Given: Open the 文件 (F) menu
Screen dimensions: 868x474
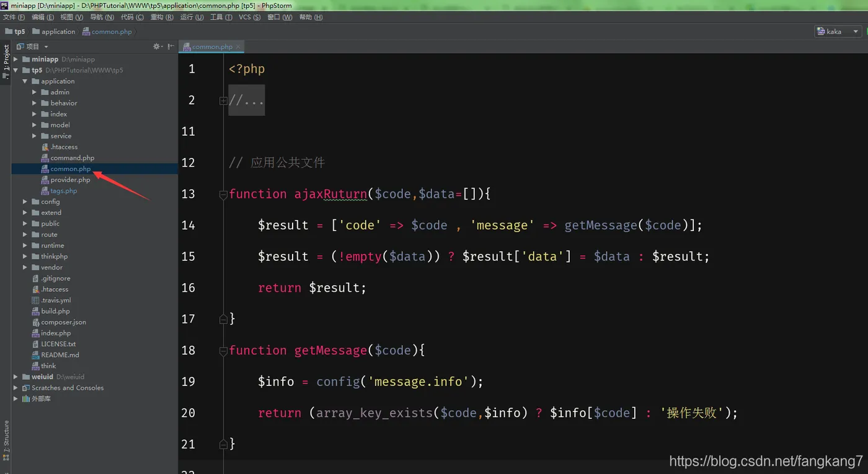Looking at the screenshot, I should (x=14, y=17).
